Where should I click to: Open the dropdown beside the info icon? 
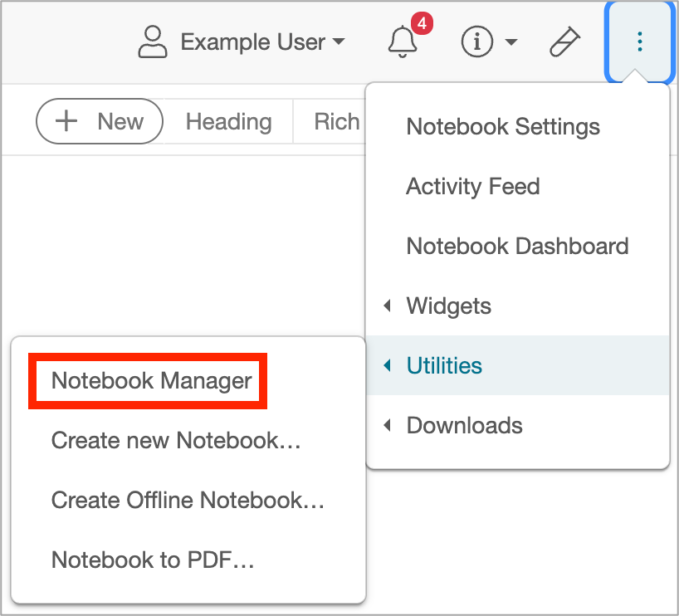[x=510, y=43]
